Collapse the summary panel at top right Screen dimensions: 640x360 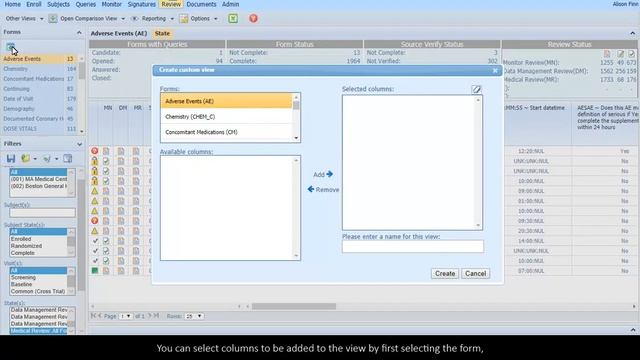click(x=633, y=33)
